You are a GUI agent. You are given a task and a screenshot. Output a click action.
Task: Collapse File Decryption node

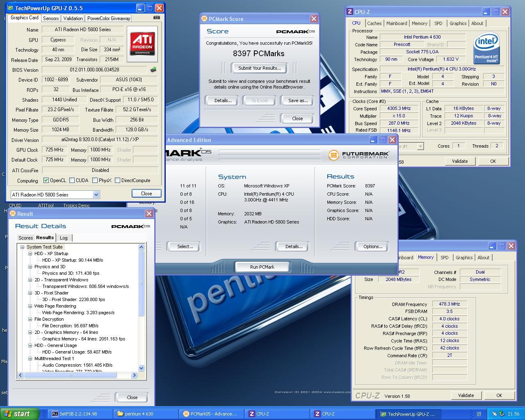point(30,319)
